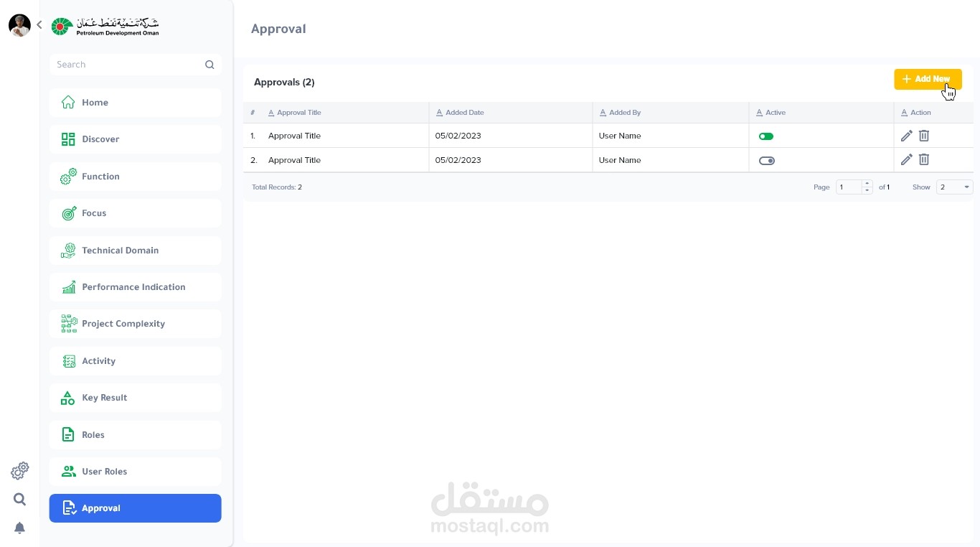This screenshot has height=547, width=980.
Task: Open settings via the gear icon
Action: (20, 471)
